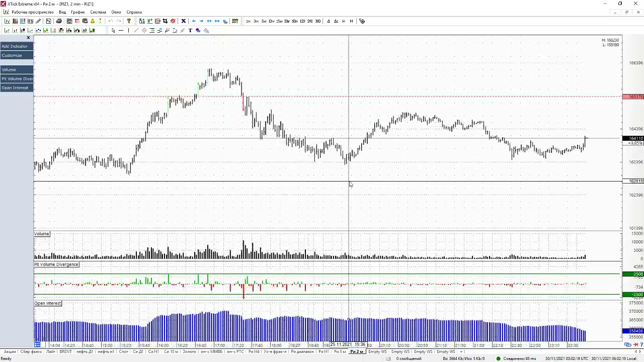Viewport: 644px width, 362px height.
Task: Switch to the 15m timeframe
Action: pyautogui.click(x=279, y=21)
